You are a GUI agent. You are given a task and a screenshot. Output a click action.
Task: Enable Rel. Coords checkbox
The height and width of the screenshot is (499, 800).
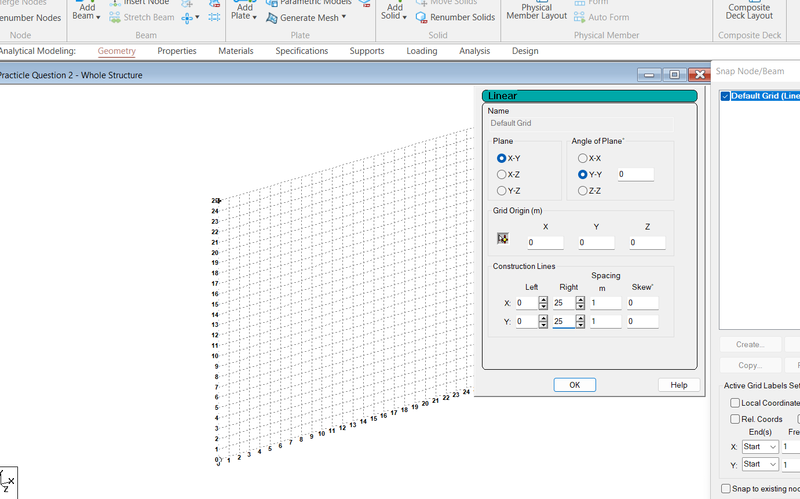[x=735, y=419]
